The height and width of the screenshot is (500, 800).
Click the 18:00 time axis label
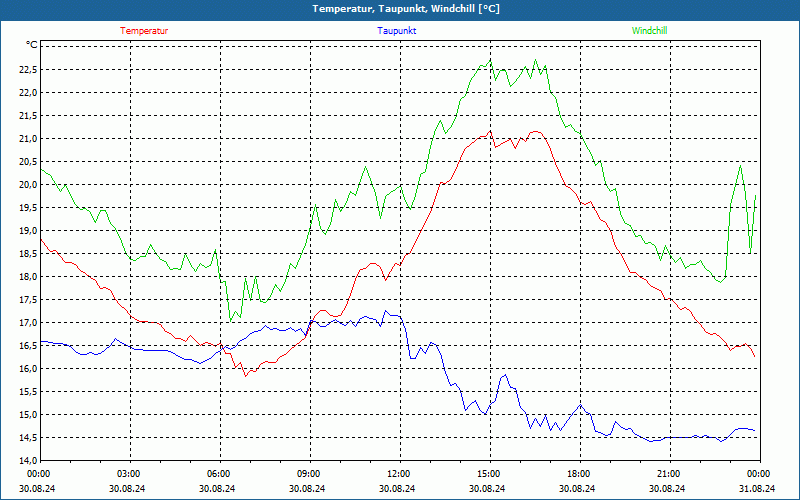(578, 474)
